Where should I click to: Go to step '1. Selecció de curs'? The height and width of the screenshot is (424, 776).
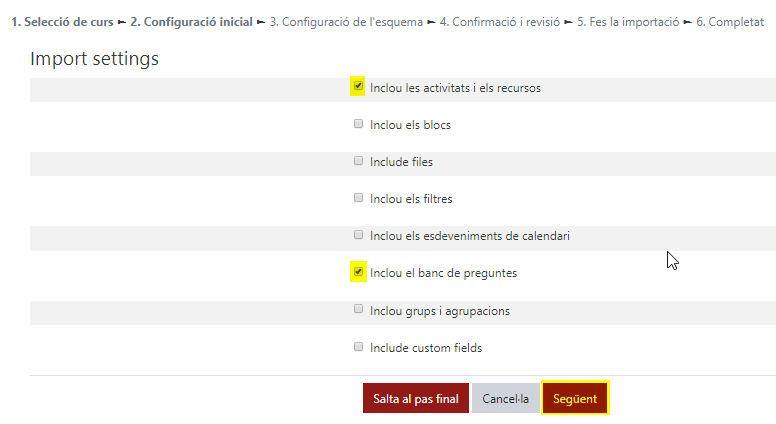[x=62, y=21]
